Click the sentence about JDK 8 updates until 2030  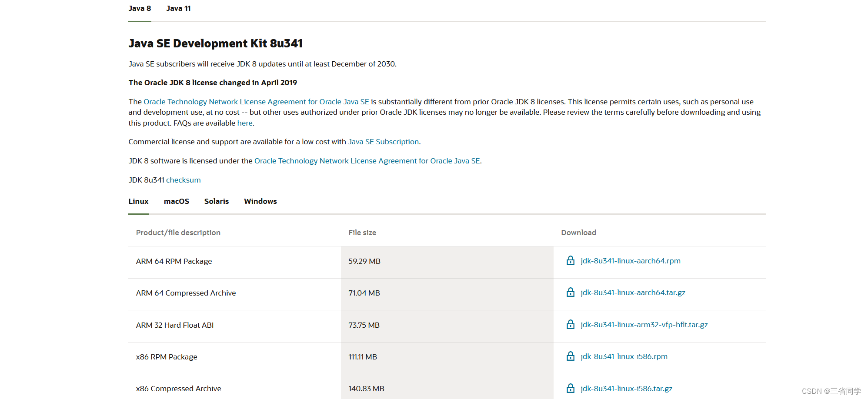(x=263, y=64)
